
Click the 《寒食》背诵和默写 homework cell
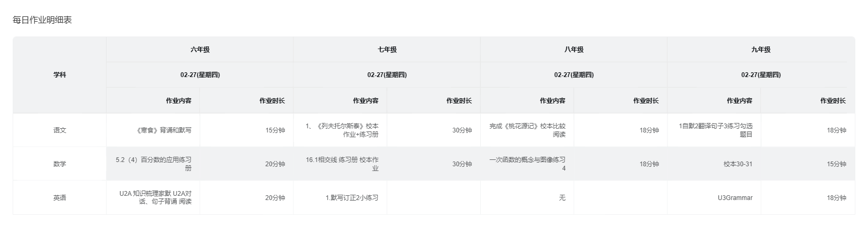coord(164,130)
